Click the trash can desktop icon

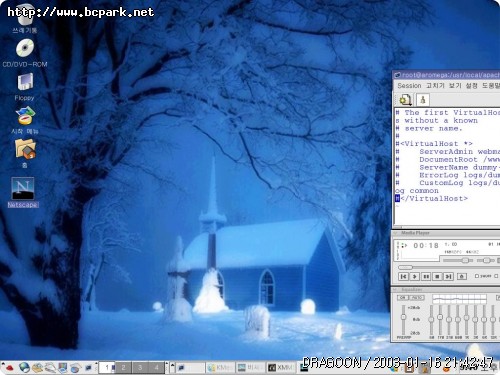[25, 17]
